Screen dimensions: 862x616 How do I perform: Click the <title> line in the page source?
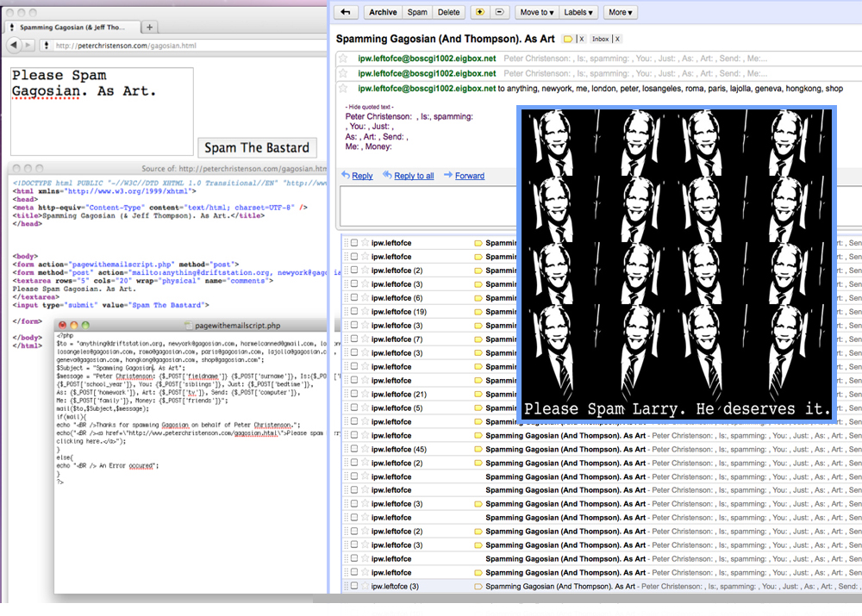tap(139, 215)
